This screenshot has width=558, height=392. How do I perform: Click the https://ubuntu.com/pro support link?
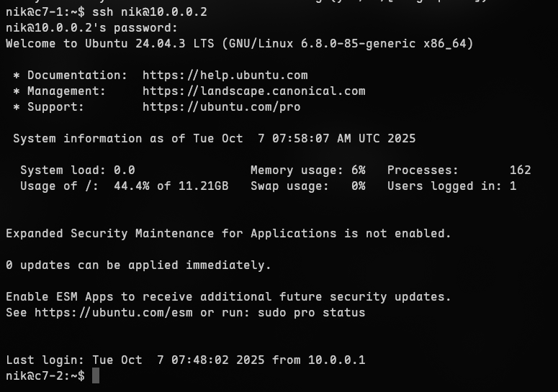[x=221, y=107]
